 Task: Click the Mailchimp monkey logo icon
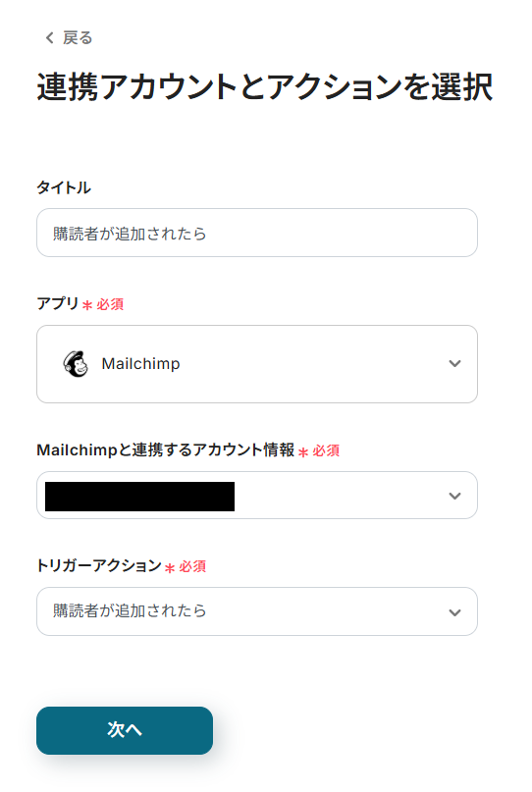76,364
